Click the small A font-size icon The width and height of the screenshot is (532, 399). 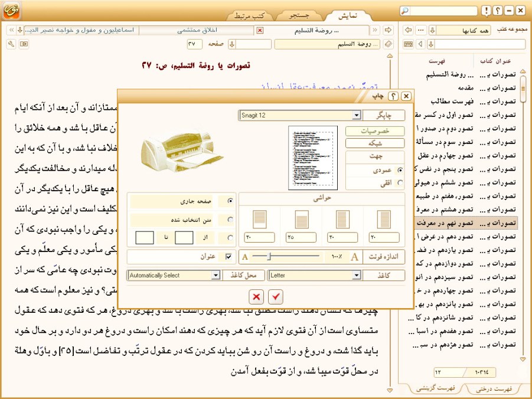tap(245, 257)
